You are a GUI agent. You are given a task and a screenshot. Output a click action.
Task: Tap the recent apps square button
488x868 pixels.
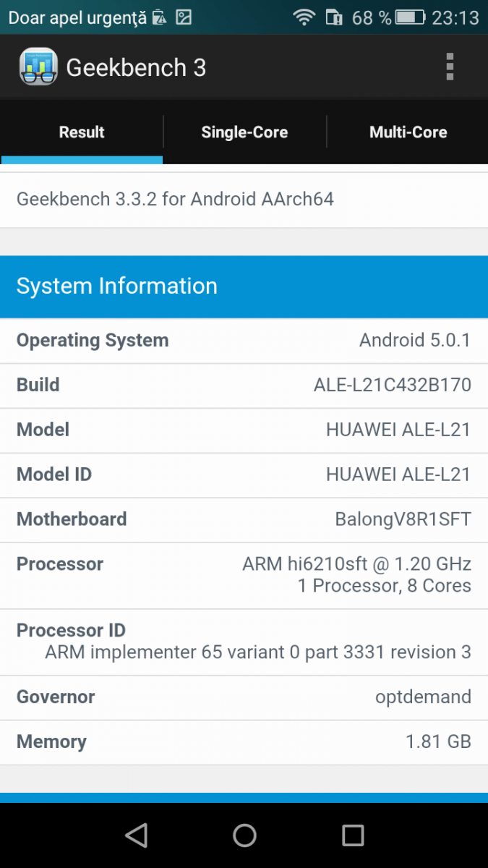point(353,835)
